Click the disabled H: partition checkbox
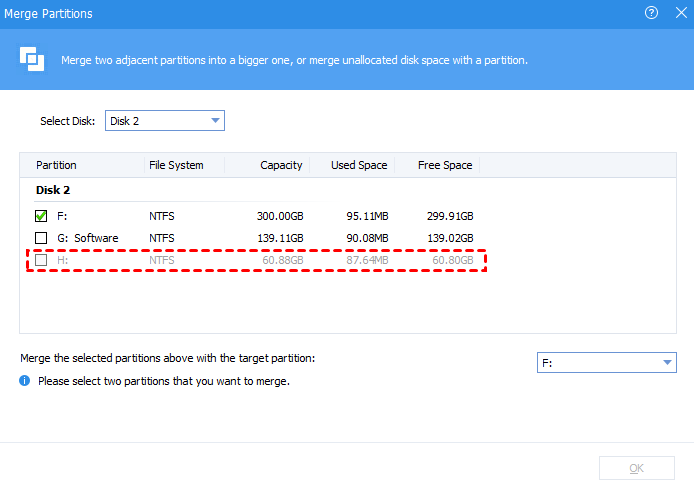Screen dimensions: 694x494 (41, 260)
